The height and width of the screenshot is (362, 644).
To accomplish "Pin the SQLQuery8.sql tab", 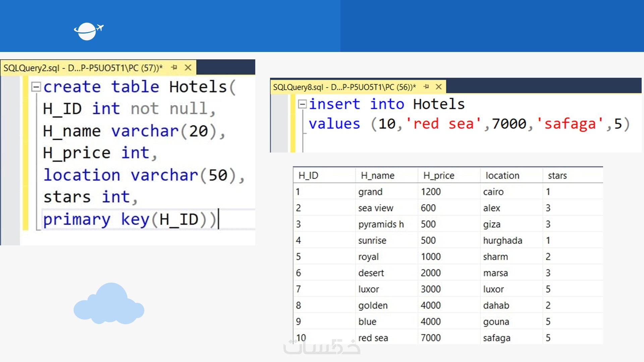I will tap(426, 87).
